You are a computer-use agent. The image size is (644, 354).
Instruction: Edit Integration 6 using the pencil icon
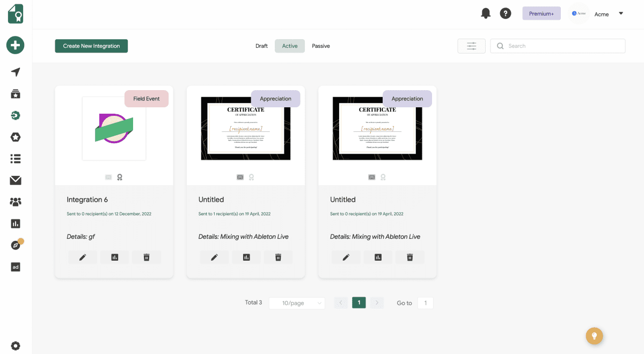tap(82, 257)
